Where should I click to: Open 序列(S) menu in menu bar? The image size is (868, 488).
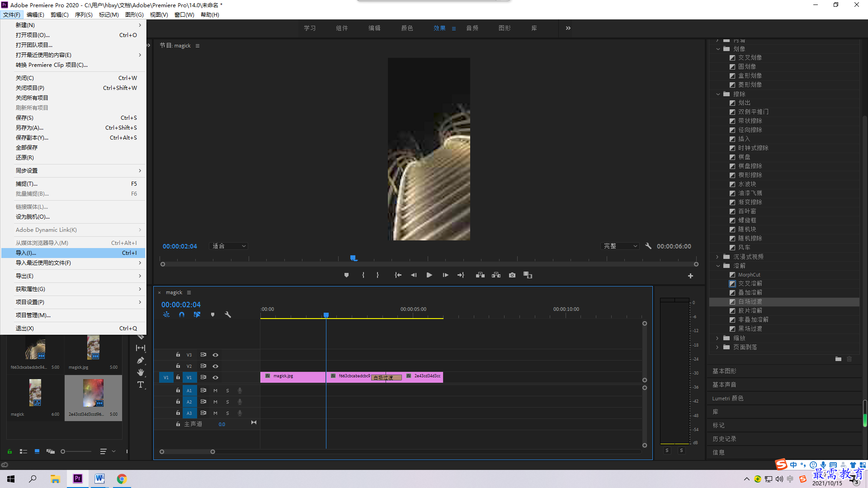click(x=84, y=14)
